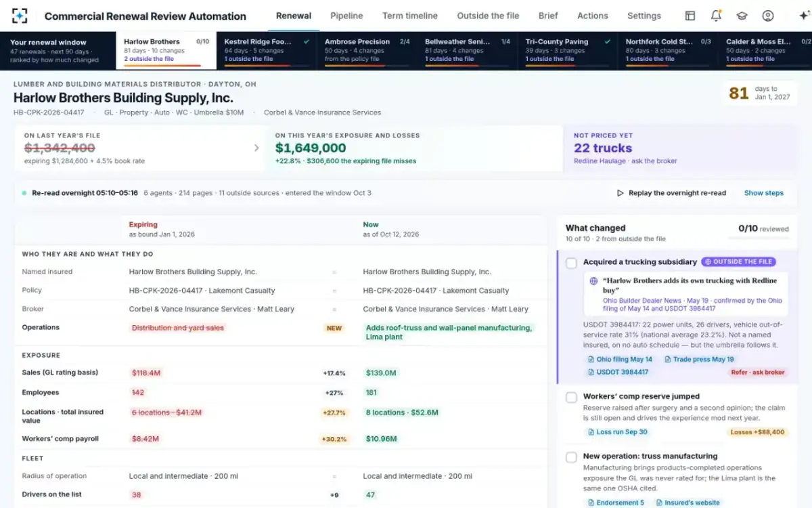Click Commercial Renewal Review Automation title
This screenshot has height=508, width=812.
[x=145, y=16]
